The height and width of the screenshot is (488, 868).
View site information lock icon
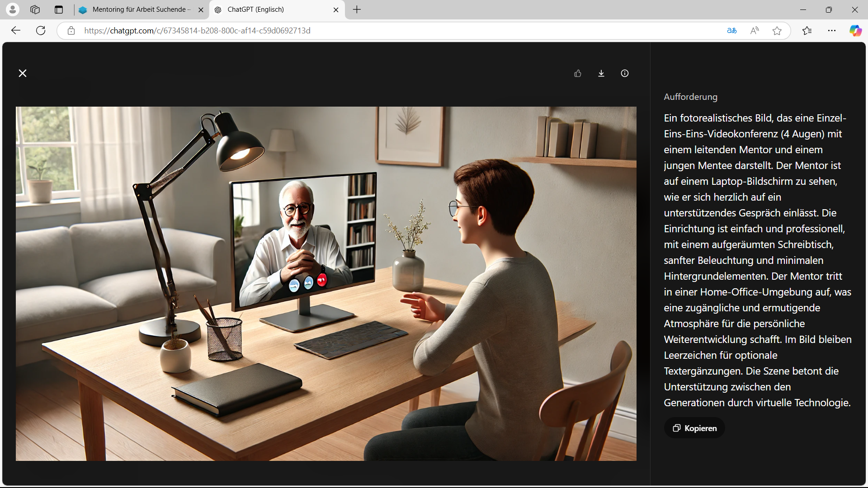point(71,30)
